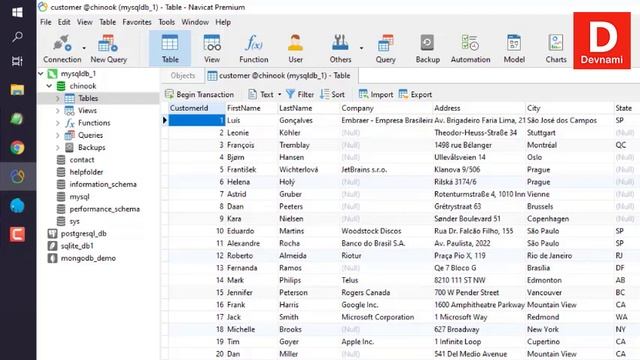640x360 pixels.
Task: Open the Favorites menu
Action: tap(137, 22)
